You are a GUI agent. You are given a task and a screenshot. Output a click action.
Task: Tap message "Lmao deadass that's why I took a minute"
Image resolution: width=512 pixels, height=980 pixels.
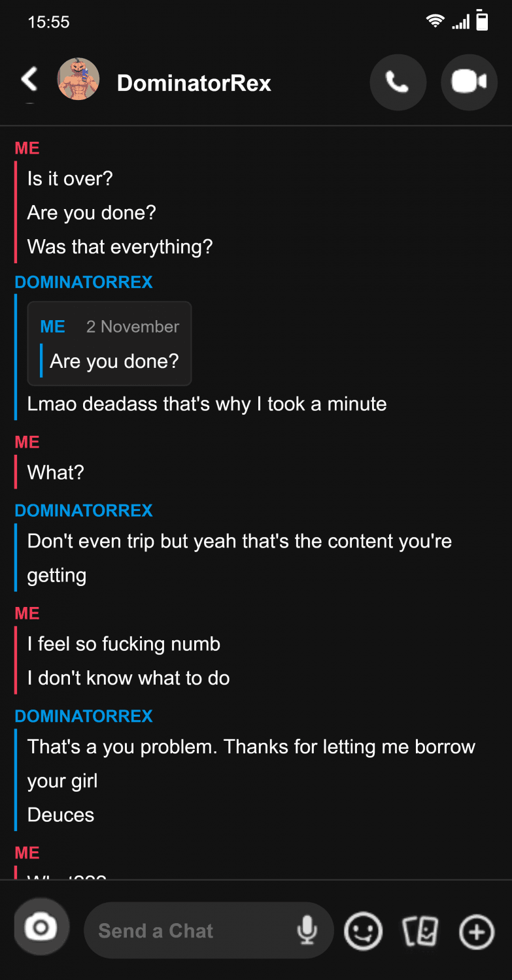click(207, 404)
